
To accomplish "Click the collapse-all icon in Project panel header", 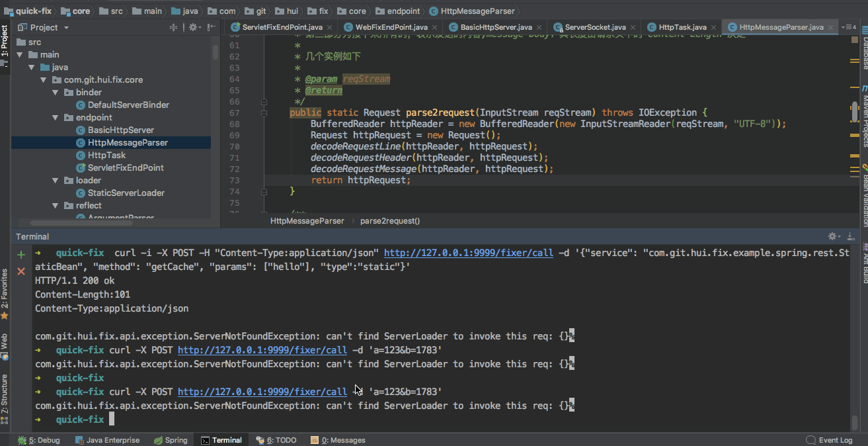I will pyautogui.click(x=174, y=27).
